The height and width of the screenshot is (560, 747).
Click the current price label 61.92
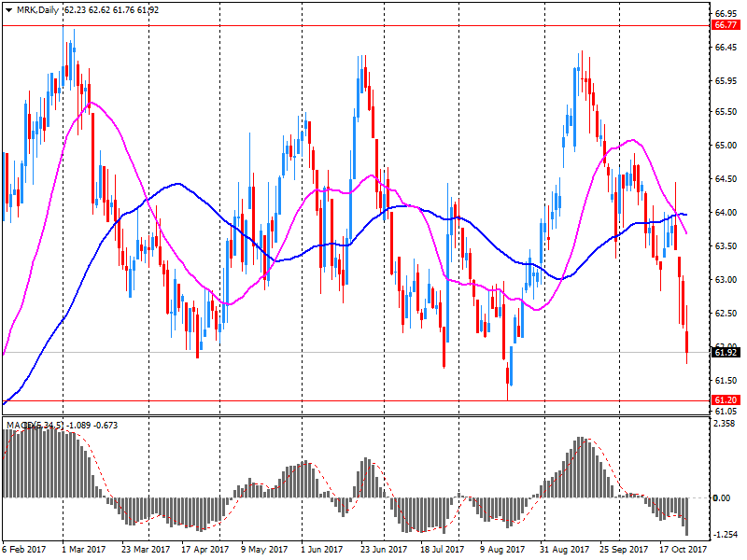pyautogui.click(x=726, y=353)
